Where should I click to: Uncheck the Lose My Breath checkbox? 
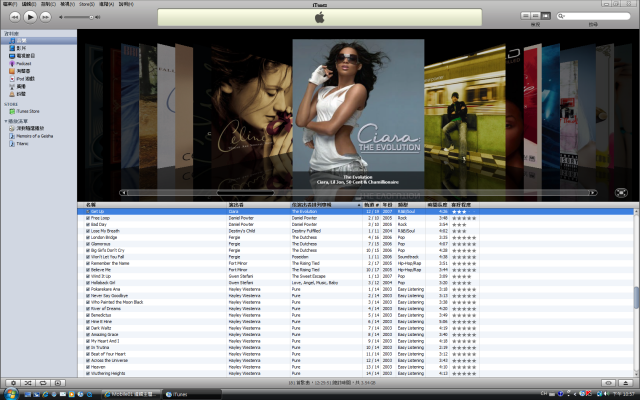pyautogui.click(x=88, y=231)
